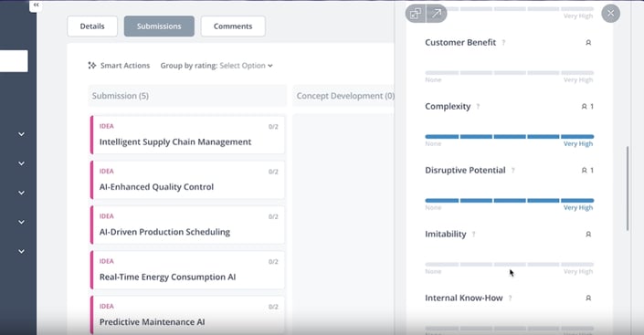This screenshot has width=644, height=335.
Task: Set the Internal Know-How rating to the first segment
Action: (442, 329)
